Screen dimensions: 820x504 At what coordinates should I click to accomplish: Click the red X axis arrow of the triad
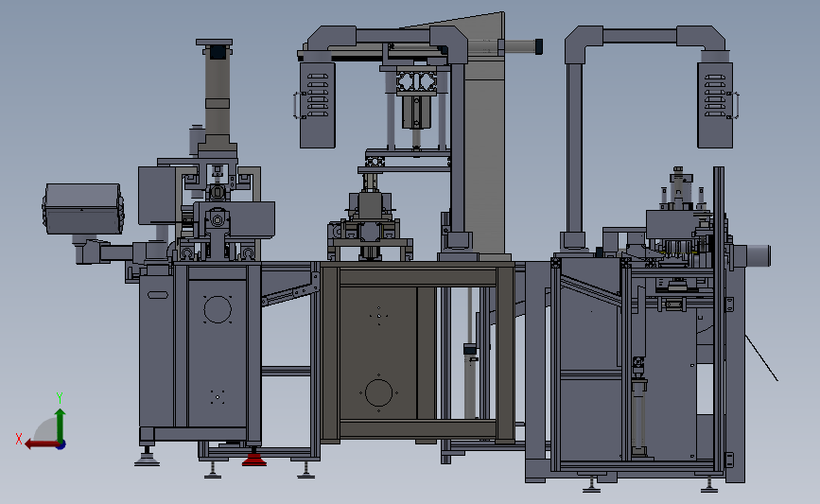click(x=41, y=444)
